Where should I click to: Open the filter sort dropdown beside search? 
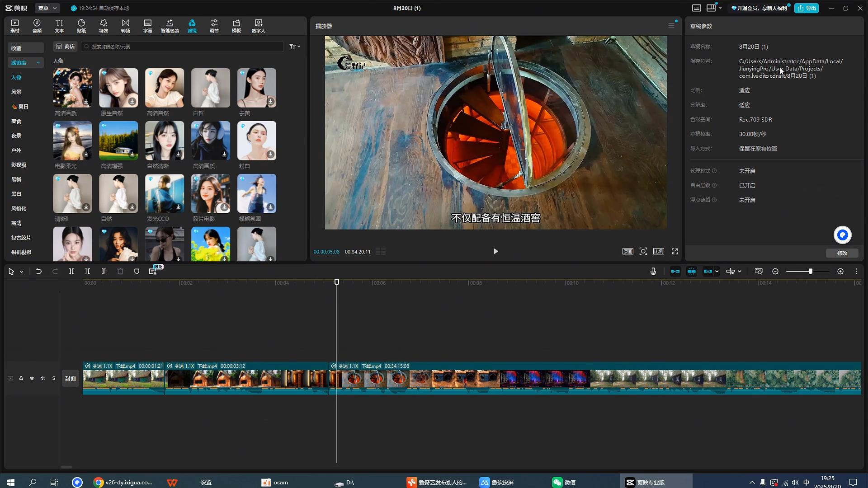coord(295,47)
